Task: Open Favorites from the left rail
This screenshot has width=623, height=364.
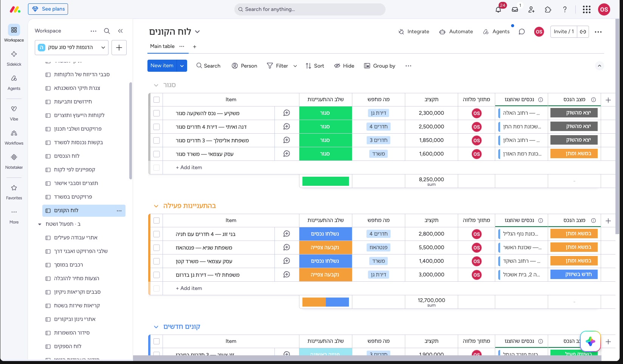Action: (14, 192)
